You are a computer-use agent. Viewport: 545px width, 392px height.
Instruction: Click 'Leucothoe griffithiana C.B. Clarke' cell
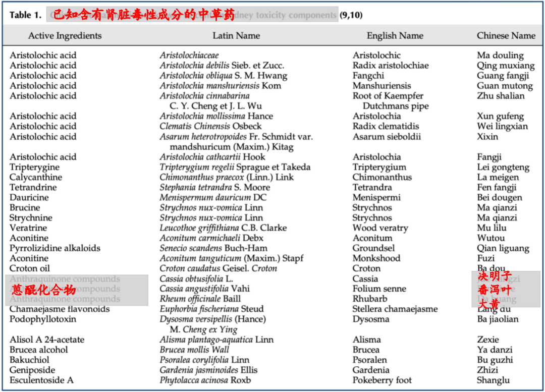coord(223,228)
